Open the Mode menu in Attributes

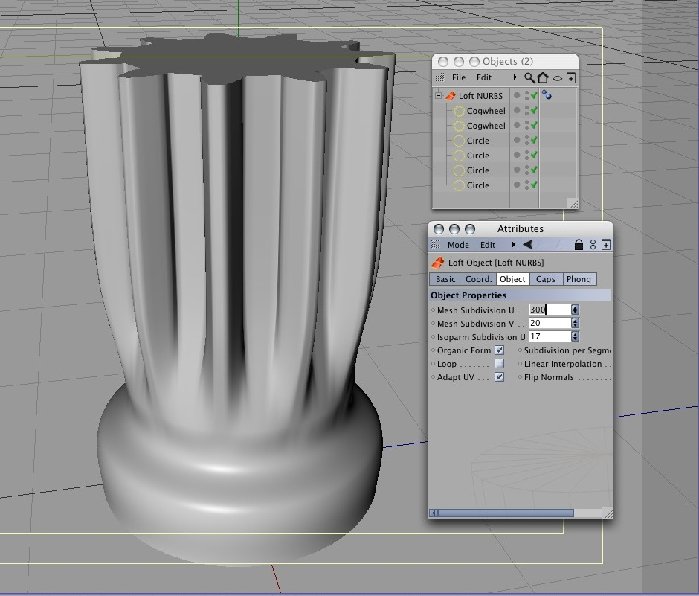tap(458, 245)
